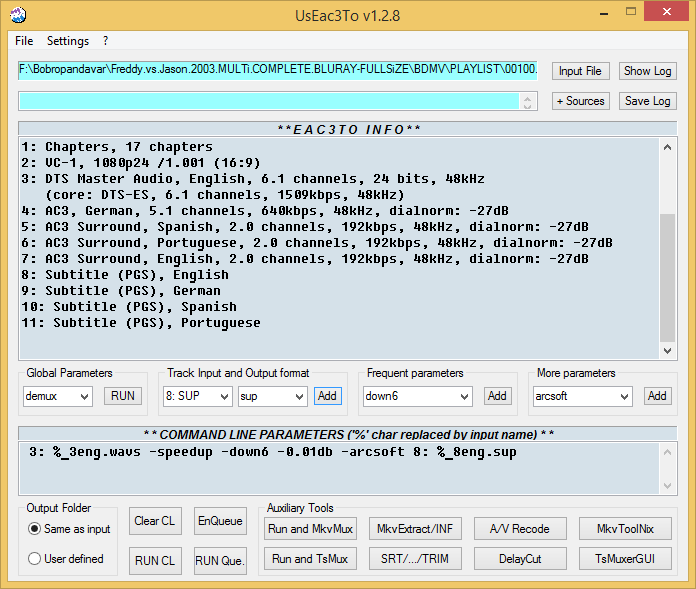Open the 'sup' output format dropdown

point(273,396)
